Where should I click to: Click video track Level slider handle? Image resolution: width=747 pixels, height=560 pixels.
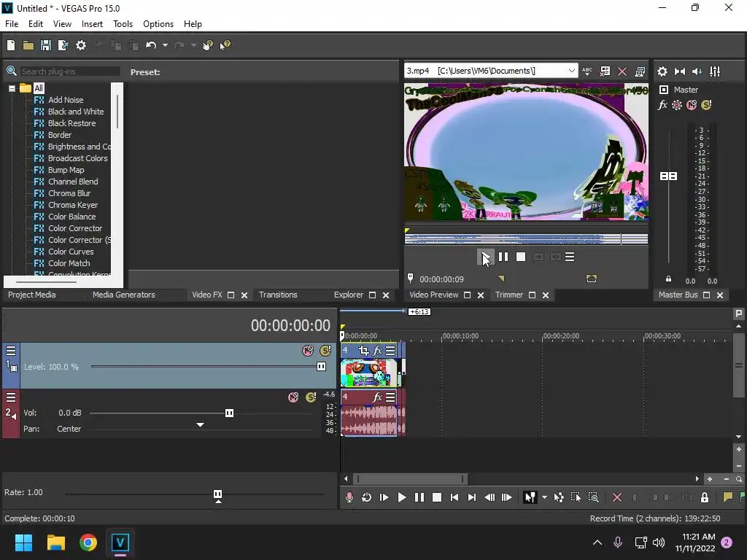coord(321,366)
